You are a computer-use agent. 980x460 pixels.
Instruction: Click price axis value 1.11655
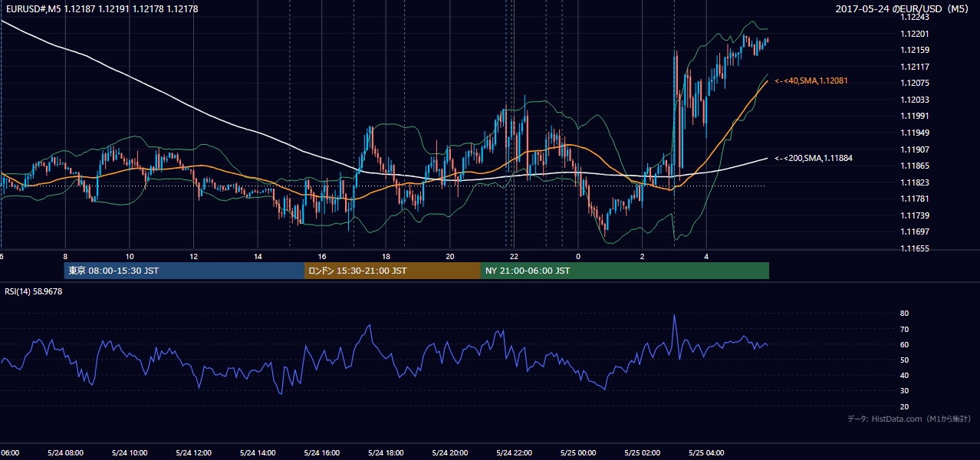pos(915,248)
